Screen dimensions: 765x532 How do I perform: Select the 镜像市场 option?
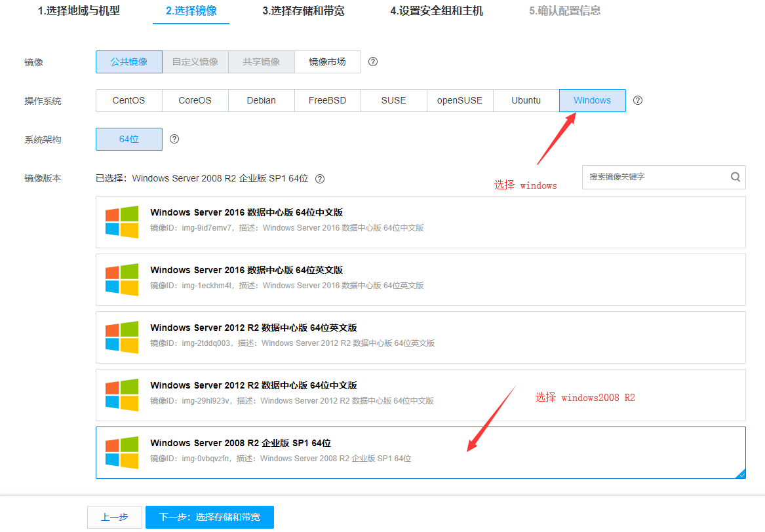click(x=327, y=62)
